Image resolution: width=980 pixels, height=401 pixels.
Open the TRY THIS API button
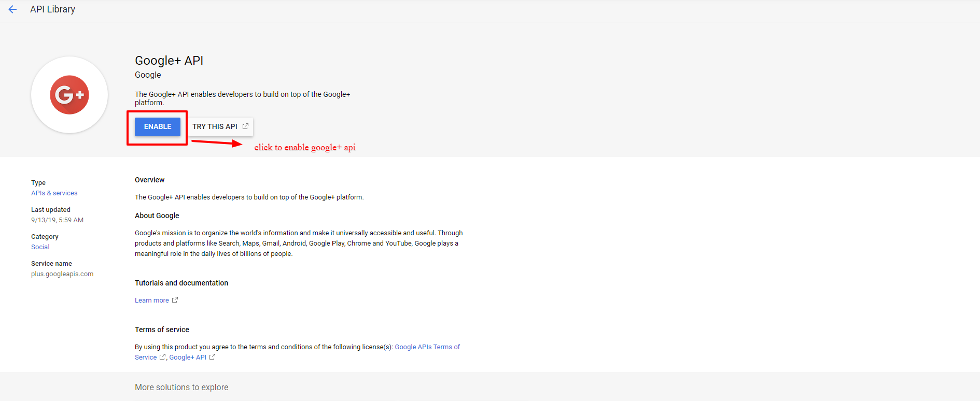point(215,126)
